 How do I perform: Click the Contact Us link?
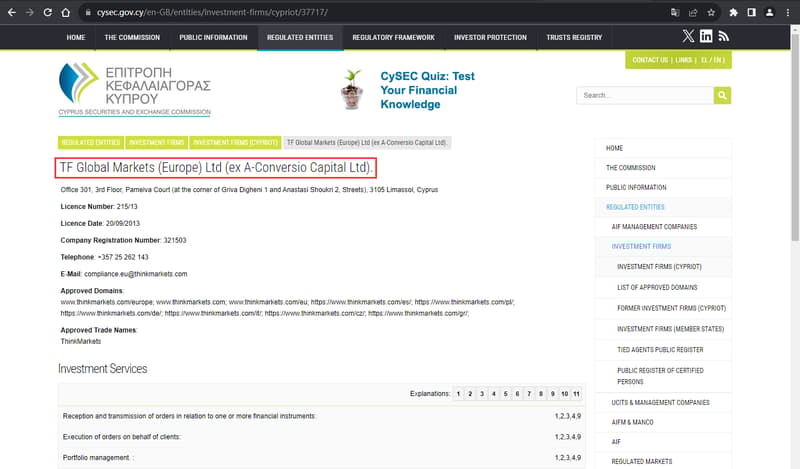click(649, 60)
